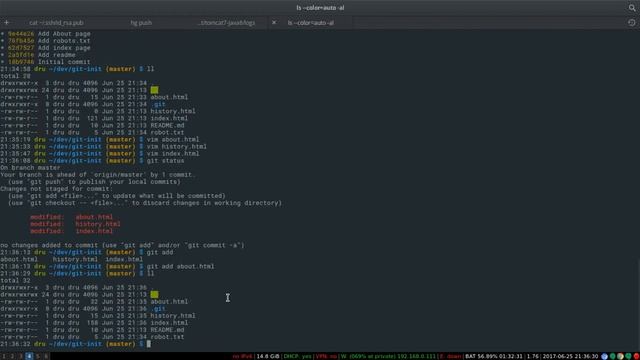
Task: Close the 'ls --color=auto -al' tab
Action: (274, 22)
